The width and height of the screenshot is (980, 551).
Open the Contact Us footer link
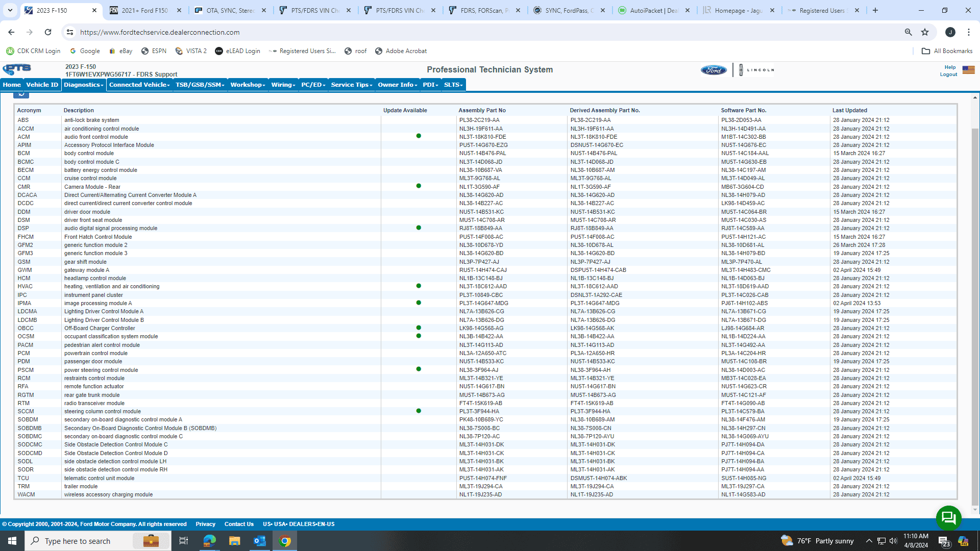(x=239, y=524)
